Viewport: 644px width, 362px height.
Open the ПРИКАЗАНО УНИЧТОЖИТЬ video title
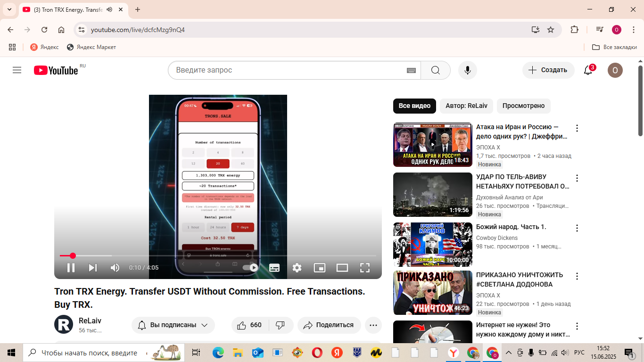point(520,280)
